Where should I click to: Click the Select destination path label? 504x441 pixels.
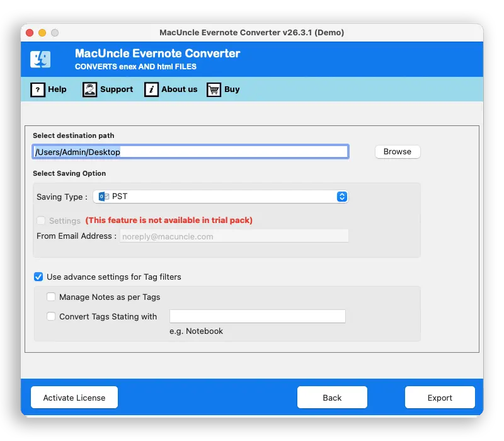point(73,135)
